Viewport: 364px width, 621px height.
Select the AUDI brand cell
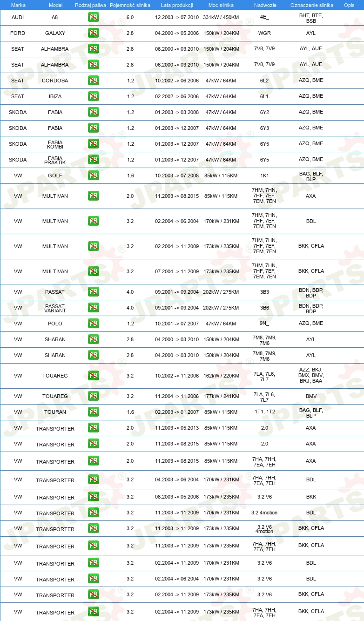click(x=18, y=17)
